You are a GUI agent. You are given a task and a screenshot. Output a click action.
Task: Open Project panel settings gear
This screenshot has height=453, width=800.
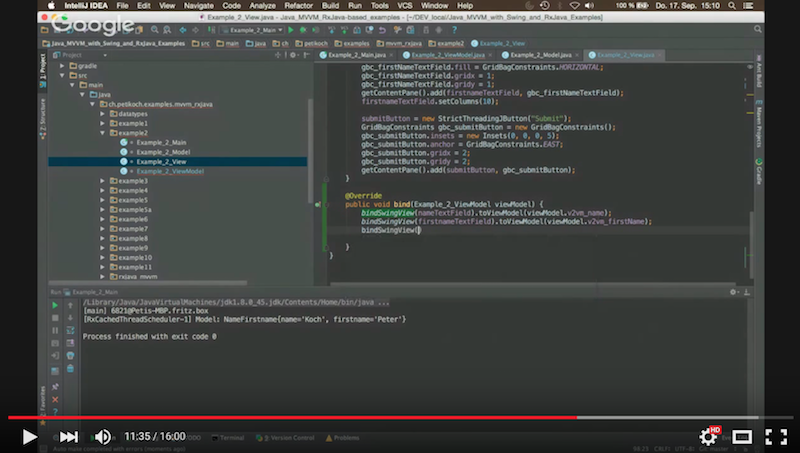tap(293, 55)
